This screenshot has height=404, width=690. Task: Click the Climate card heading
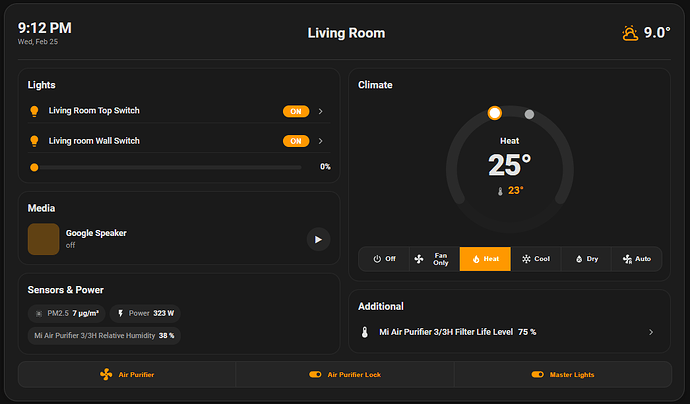[375, 85]
